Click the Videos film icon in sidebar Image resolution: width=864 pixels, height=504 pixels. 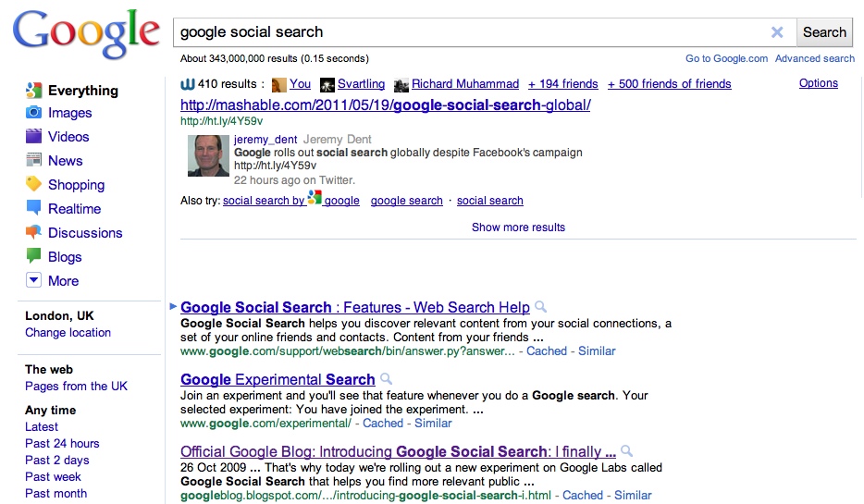coord(33,137)
